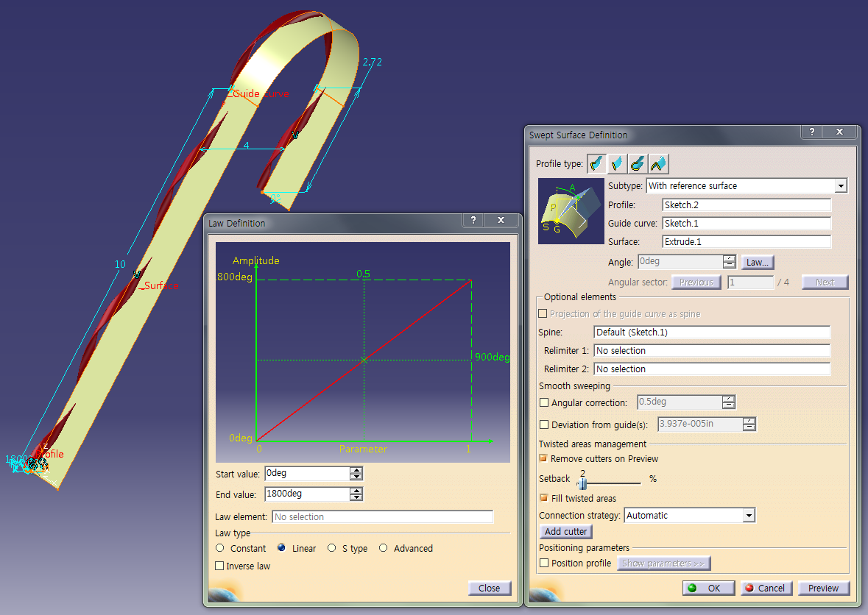The height and width of the screenshot is (615, 868).
Task: Click the Add cutter button
Action: pos(565,531)
